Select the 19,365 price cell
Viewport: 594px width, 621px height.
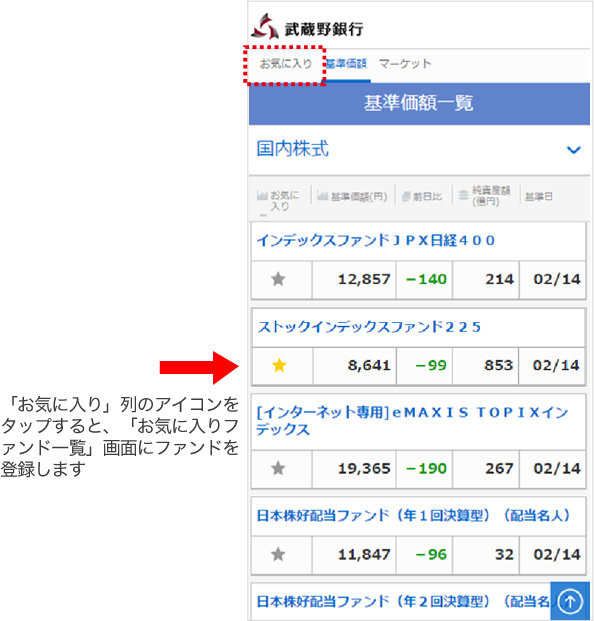pos(354,469)
